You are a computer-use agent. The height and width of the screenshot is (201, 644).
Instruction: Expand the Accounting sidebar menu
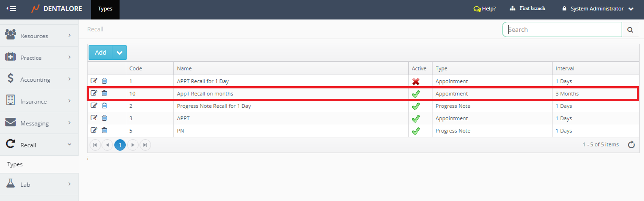pos(39,79)
